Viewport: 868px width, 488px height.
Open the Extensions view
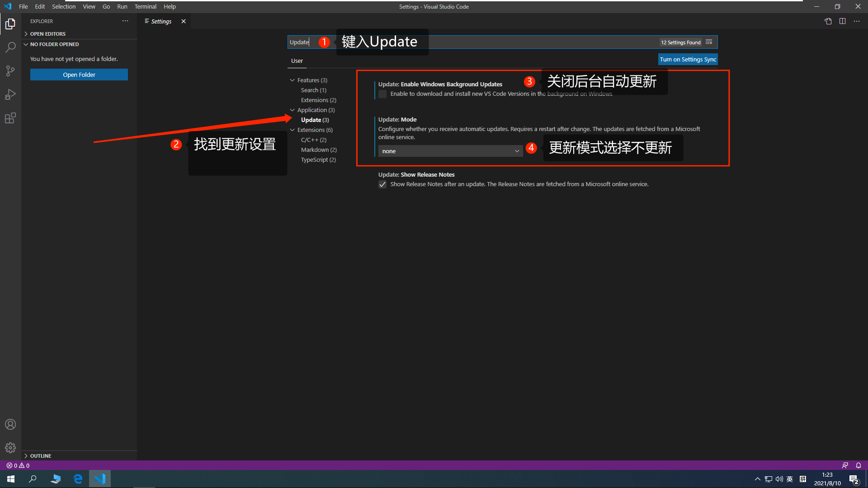coord(10,118)
